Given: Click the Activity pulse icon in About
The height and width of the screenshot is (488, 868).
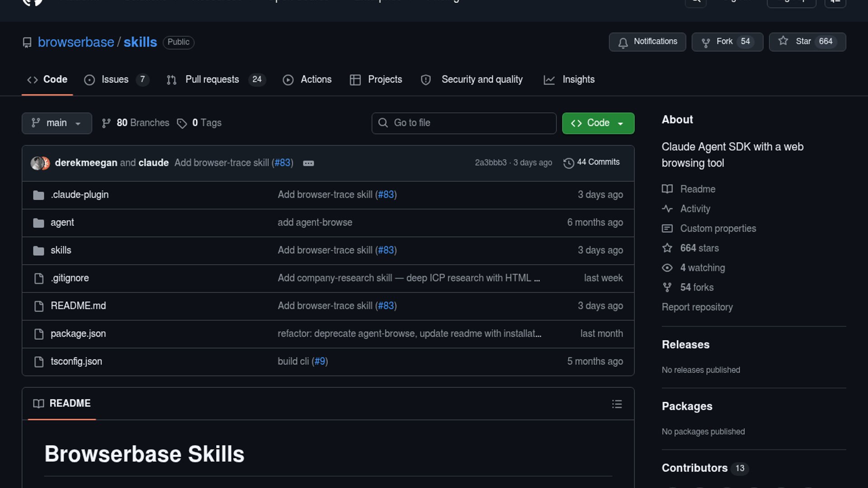Looking at the screenshot, I should click(x=667, y=209).
